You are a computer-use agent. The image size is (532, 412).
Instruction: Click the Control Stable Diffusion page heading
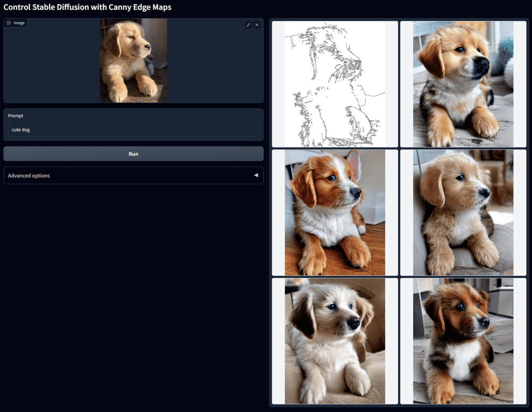coord(87,8)
